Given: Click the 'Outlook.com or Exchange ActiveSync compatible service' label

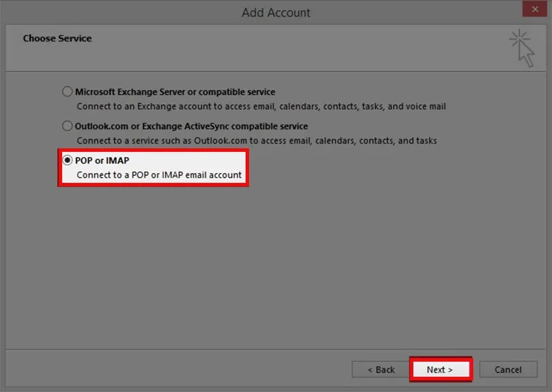Looking at the screenshot, I should pyautogui.click(x=192, y=126).
